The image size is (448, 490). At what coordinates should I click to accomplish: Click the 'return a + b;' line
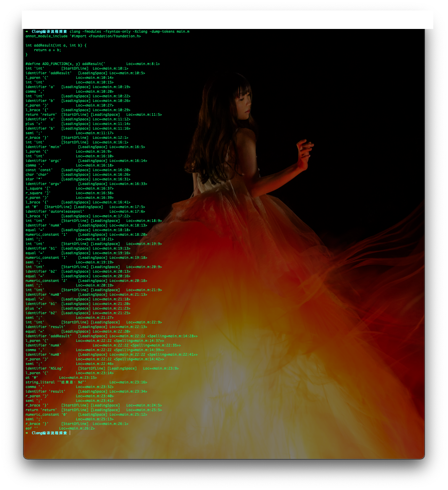[x=47, y=50]
